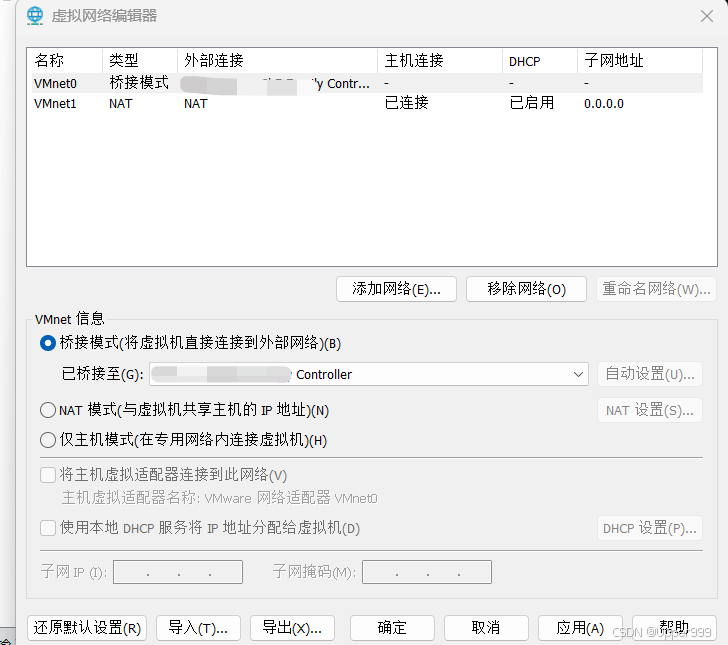Click the 子网掩码 input field
The width and height of the screenshot is (728, 645).
pyautogui.click(x=427, y=572)
